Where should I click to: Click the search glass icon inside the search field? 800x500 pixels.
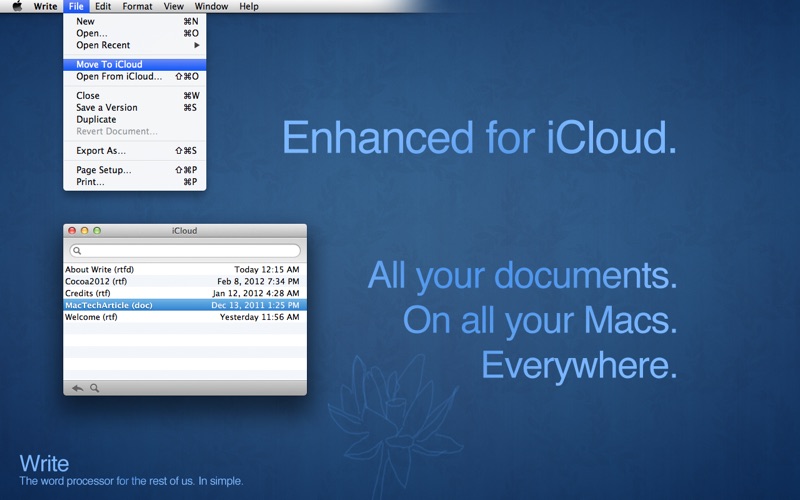[x=77, y=251]
